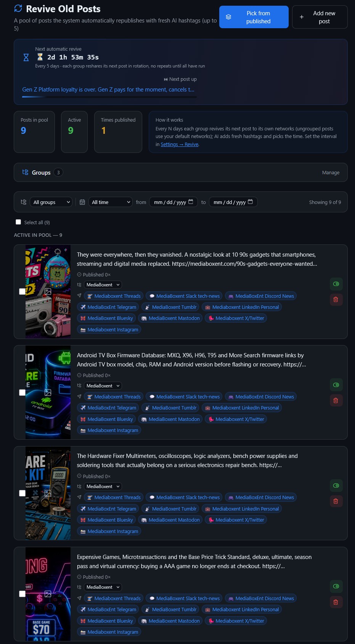Click the Revive Old Posts refresh icon in the heading

(x=18, y=8)
